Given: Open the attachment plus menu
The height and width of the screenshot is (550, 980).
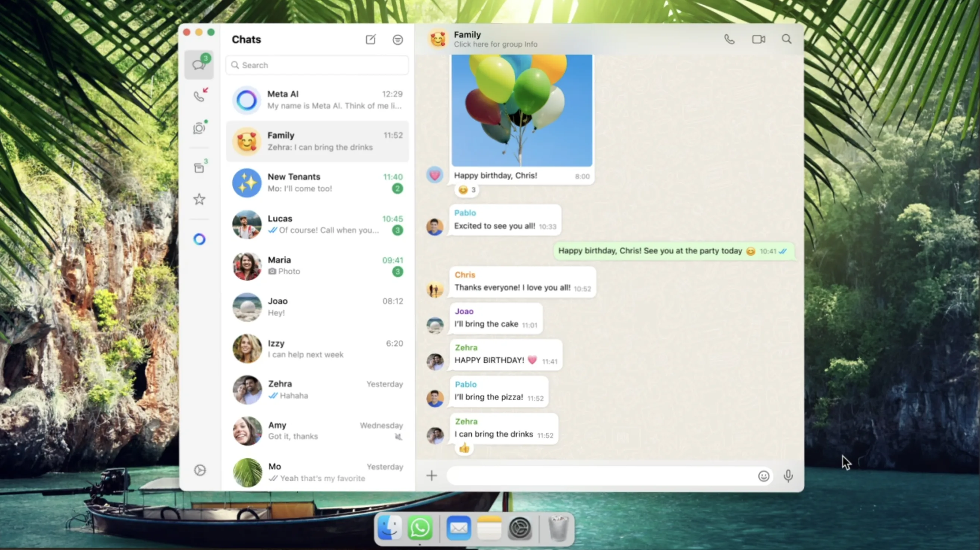Looking at the screenshot, I should click(x=431, y=475).
